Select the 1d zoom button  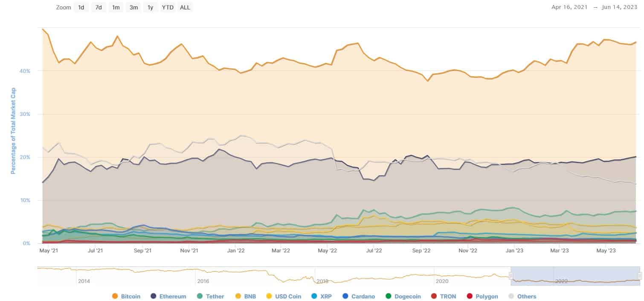81,7
